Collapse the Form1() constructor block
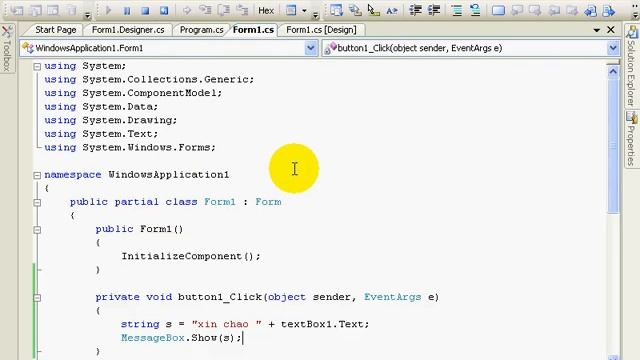The width and height of the screenshot is (640, 360). 37,230
